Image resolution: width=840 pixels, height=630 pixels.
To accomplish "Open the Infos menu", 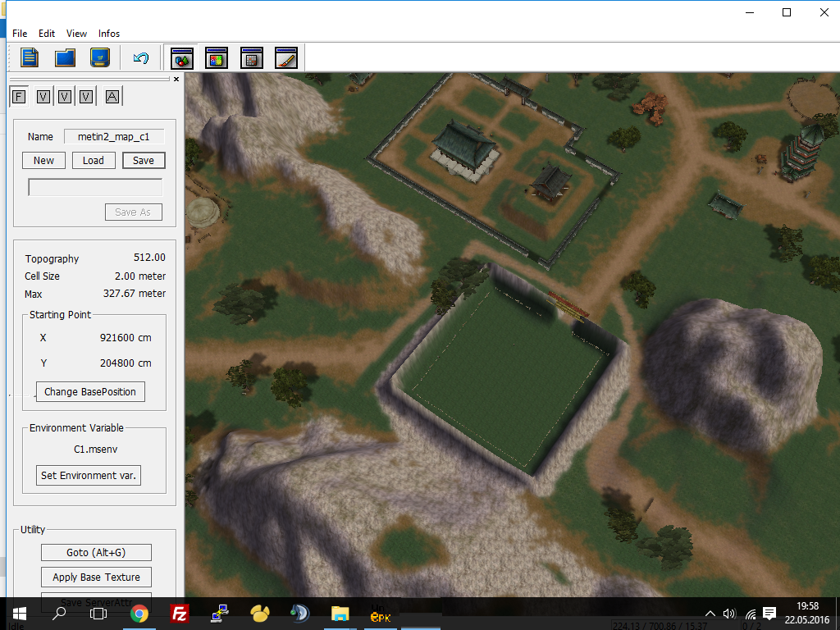I will point(109,33).
